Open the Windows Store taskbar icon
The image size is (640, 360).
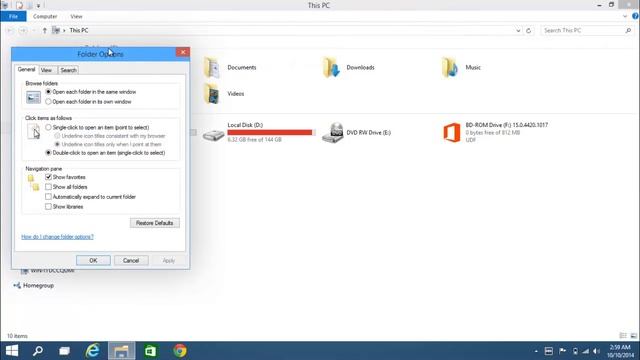(151, 351)
